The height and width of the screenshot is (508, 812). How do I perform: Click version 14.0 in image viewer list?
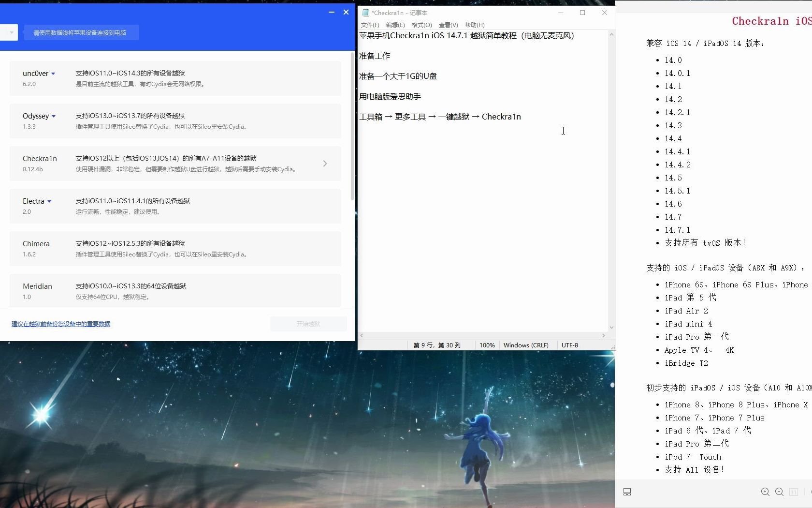pos(673,60)
